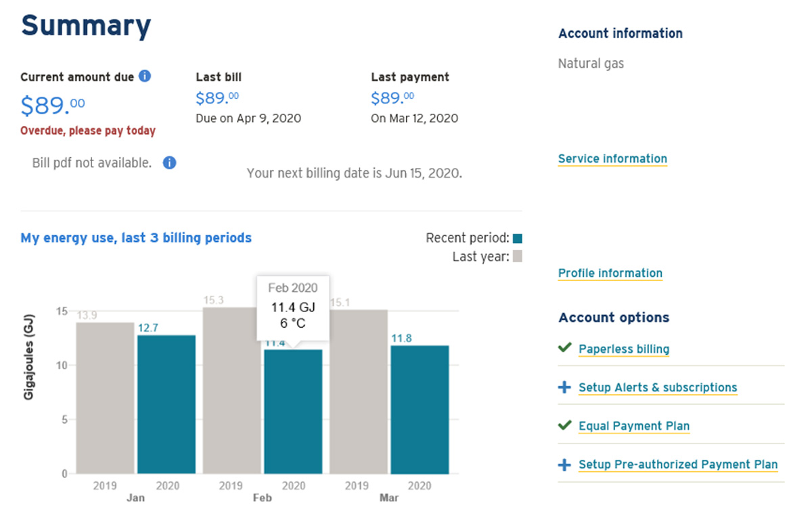Click plus icon beside Setup Alerts & subscriptions
The image size is (812, 518).
tap(564, 387)
